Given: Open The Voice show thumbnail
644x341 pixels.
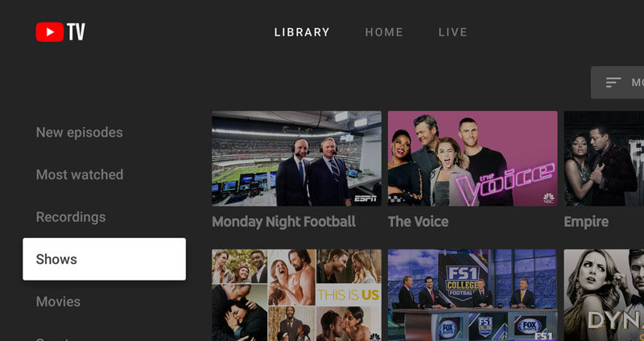Looking at the screenshot, I should pos(473,158).
